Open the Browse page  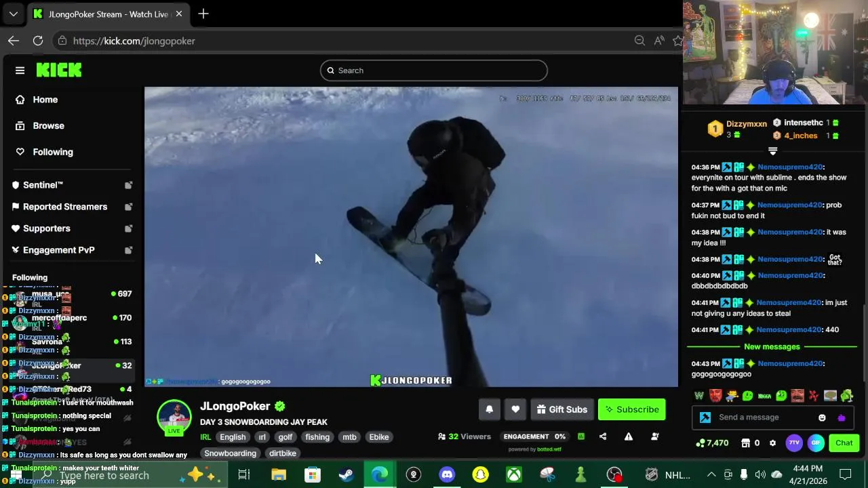49,125
